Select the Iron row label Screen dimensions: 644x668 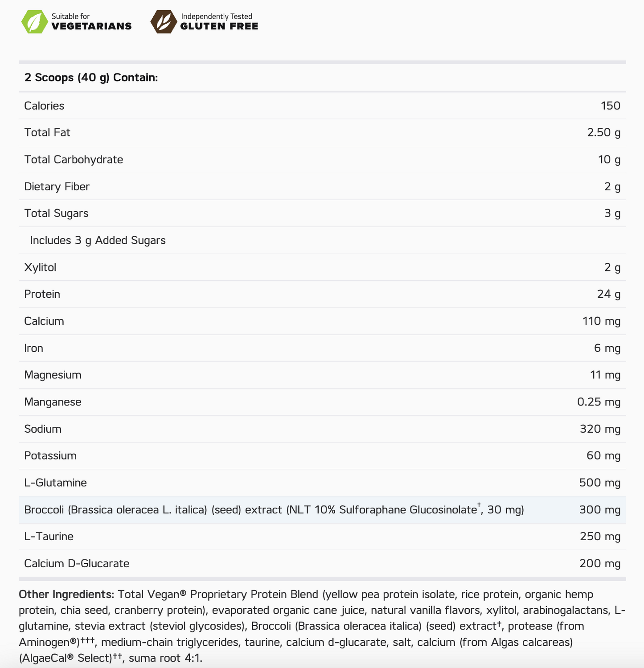pyautogui.click(x=34, y=348)
